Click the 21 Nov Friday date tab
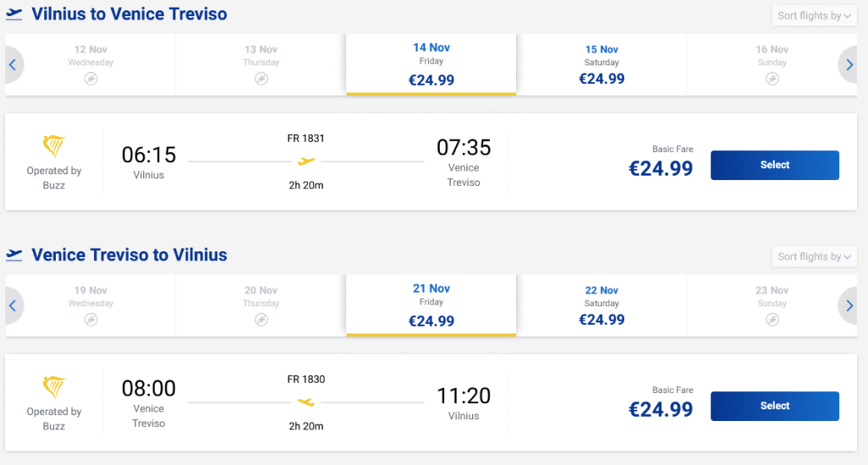The width and height of the screenshot is (868, 465). coord(431,305)
